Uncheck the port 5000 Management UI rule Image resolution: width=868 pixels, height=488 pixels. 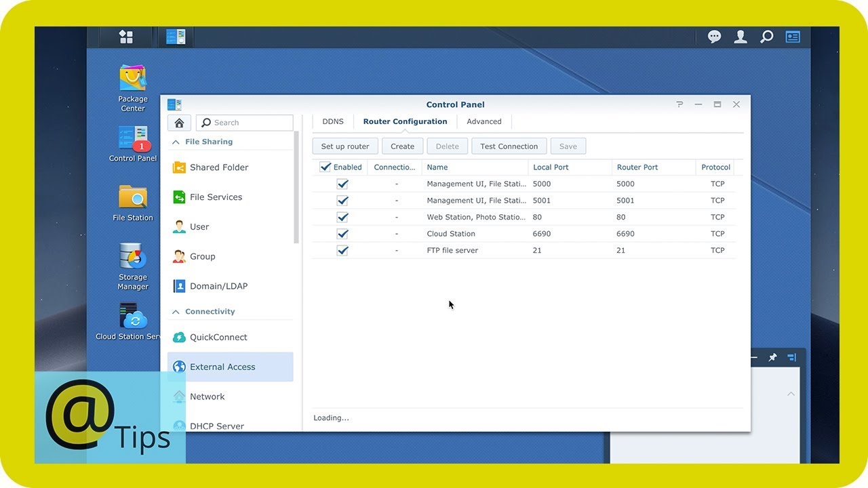(342, 184)
